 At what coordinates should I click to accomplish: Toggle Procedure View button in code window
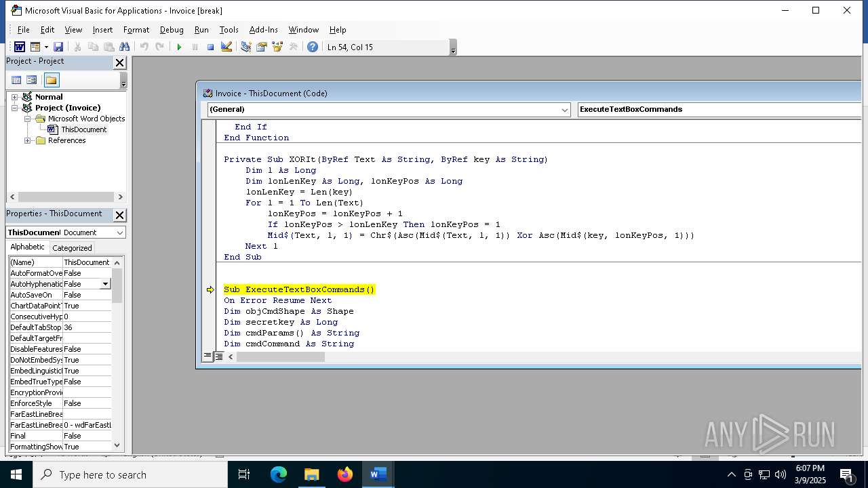(208, 357)
